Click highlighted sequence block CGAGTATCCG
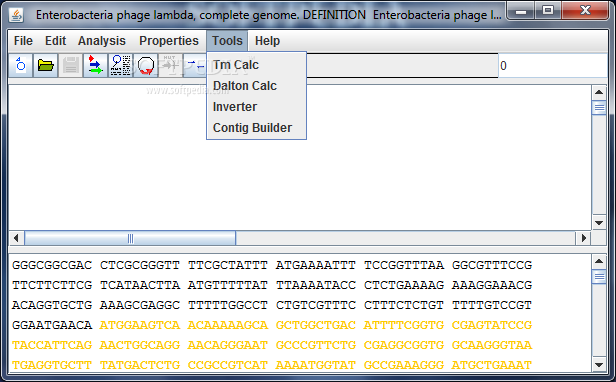Screen dimensions: 616x382 (492, 325)
